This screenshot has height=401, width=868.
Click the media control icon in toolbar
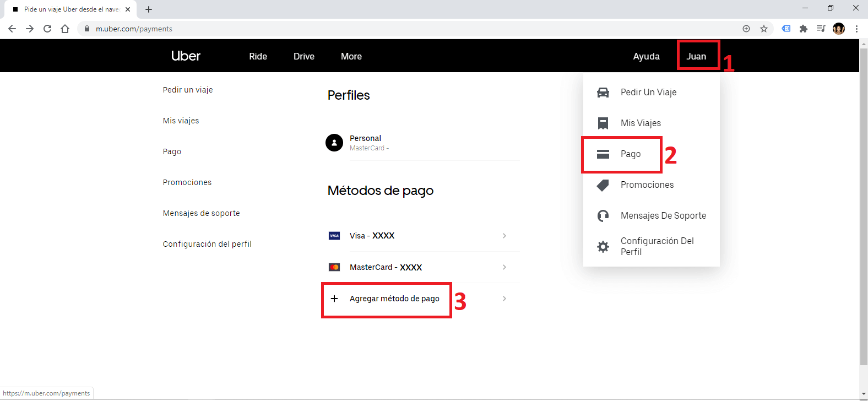click(821, 29)
